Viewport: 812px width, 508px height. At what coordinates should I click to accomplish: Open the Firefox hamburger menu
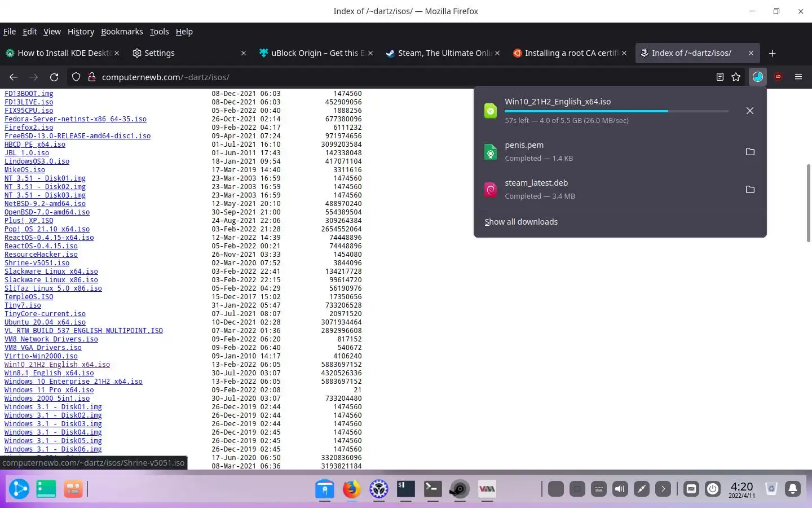(798, 77)
